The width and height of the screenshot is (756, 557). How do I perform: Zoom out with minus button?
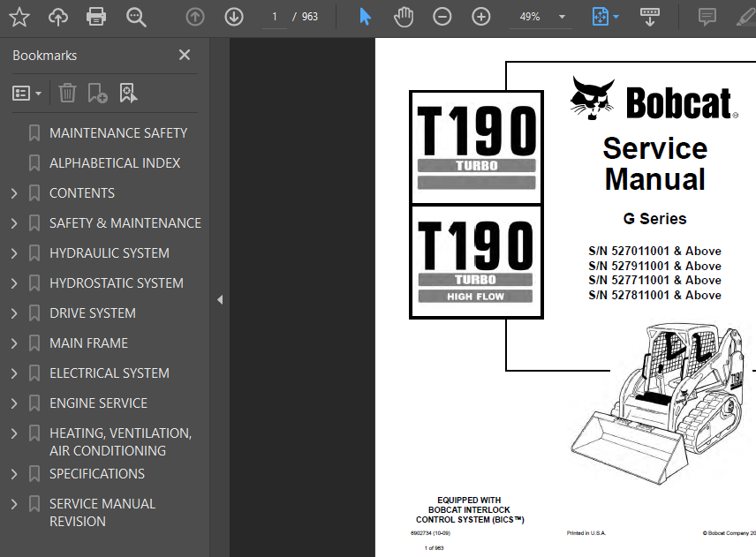pos(442,17)
